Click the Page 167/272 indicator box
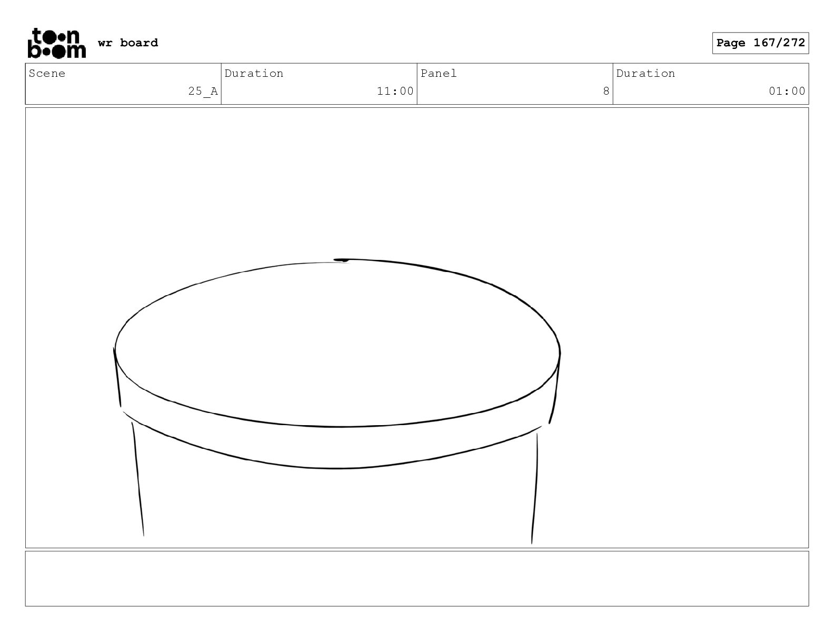This screenshot has height=644, width=834. point(760,43)
